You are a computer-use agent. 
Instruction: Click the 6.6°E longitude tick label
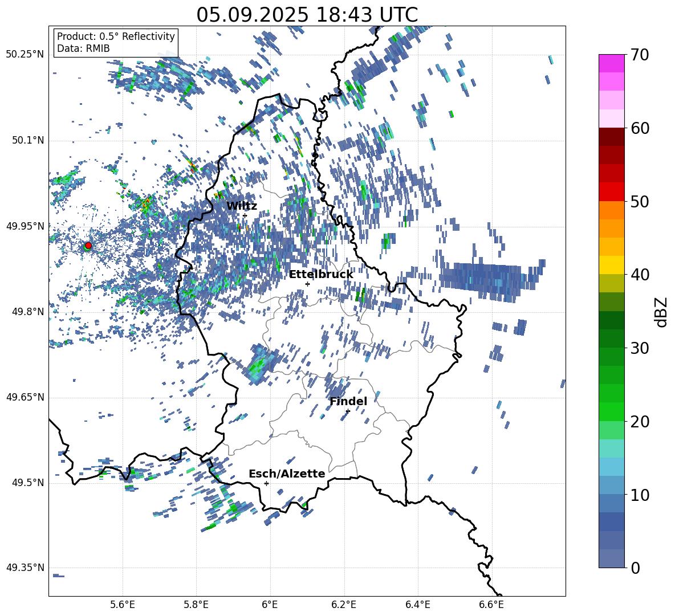491,605
